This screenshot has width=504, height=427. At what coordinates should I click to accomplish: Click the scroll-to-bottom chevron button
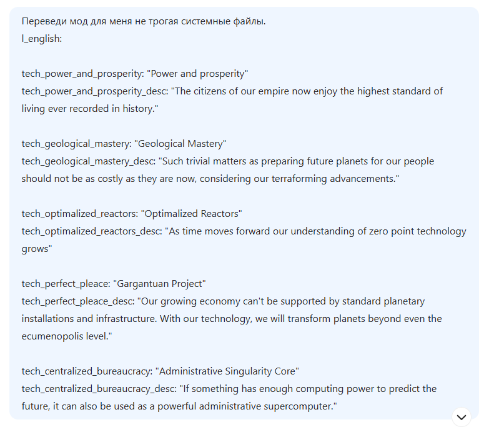462,417
